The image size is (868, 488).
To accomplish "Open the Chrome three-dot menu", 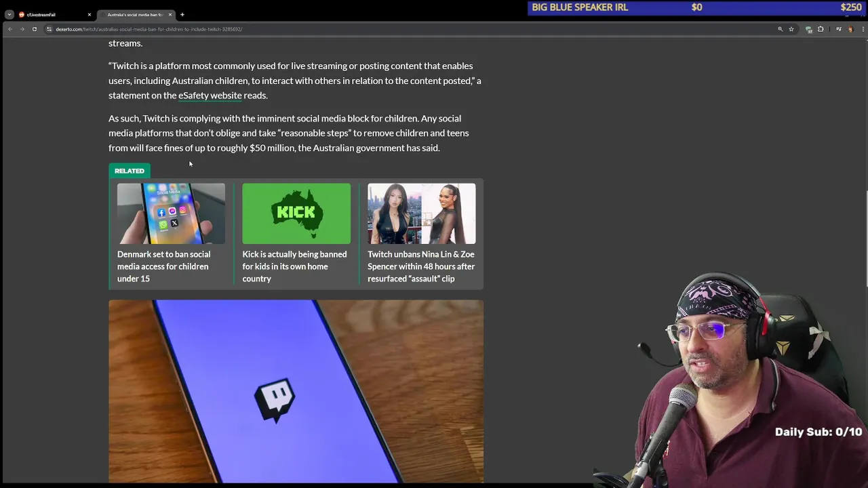I will (x=863, y=29).
